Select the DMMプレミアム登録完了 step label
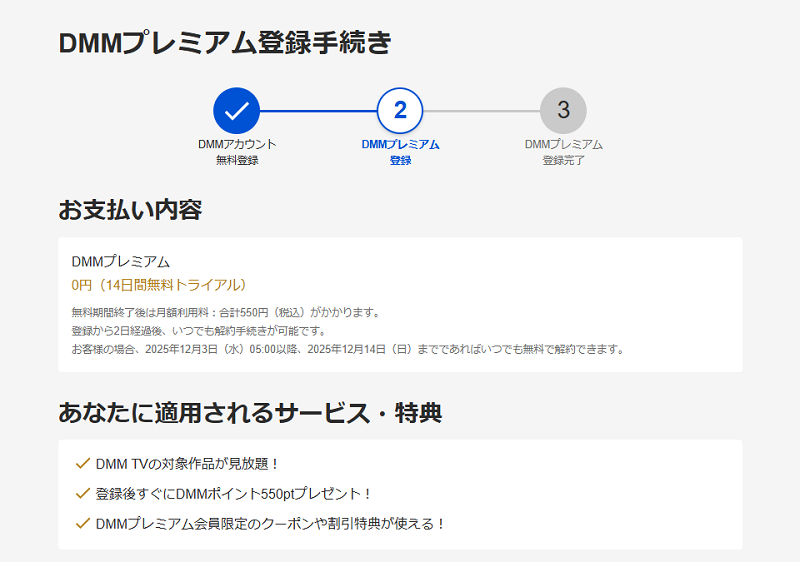 tap(563, 152)
